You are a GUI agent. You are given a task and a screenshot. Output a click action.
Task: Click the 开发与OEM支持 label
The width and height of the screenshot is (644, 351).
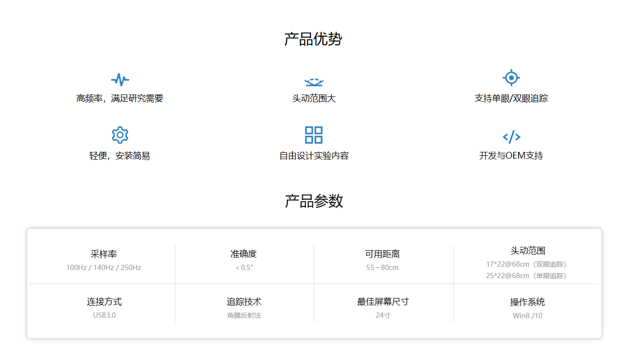point(511,156)
